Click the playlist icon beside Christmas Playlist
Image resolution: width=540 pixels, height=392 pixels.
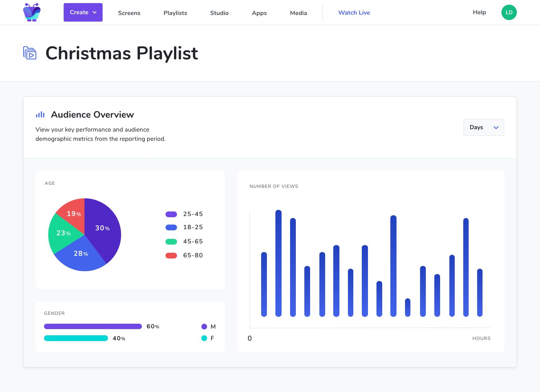coord(30,53)
